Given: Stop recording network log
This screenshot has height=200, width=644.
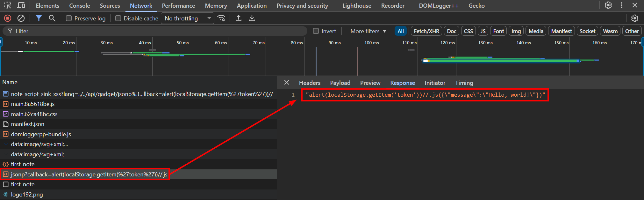Looking at the screenshot, I should [8, 18].
